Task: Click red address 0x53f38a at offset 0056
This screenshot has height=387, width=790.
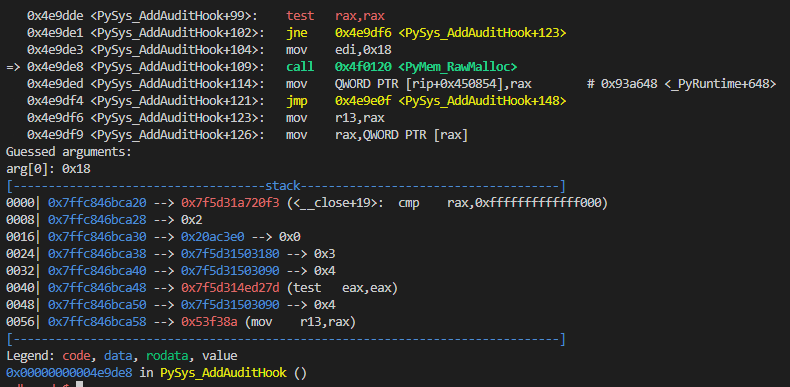Action: pyautogui.click(x=209, y=322)
